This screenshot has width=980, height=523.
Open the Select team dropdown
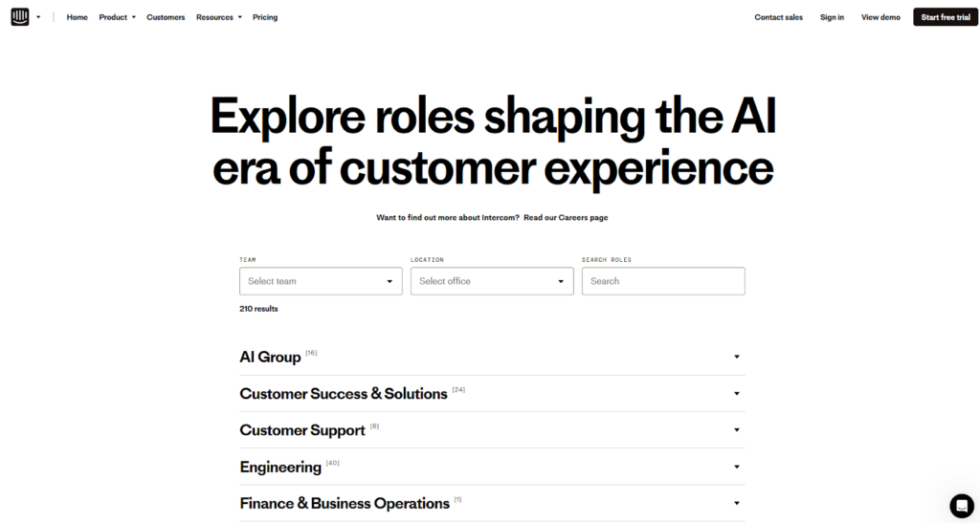(x=321, y=281)
